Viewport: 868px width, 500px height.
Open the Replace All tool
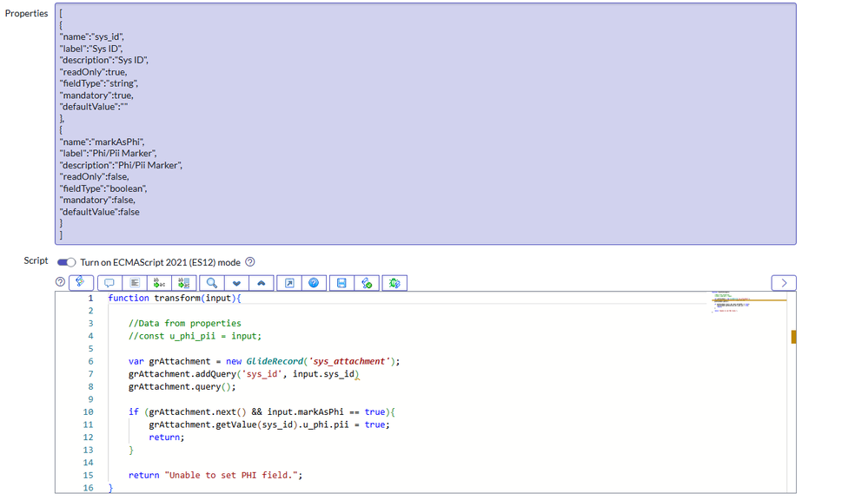[x=184, y=283]
